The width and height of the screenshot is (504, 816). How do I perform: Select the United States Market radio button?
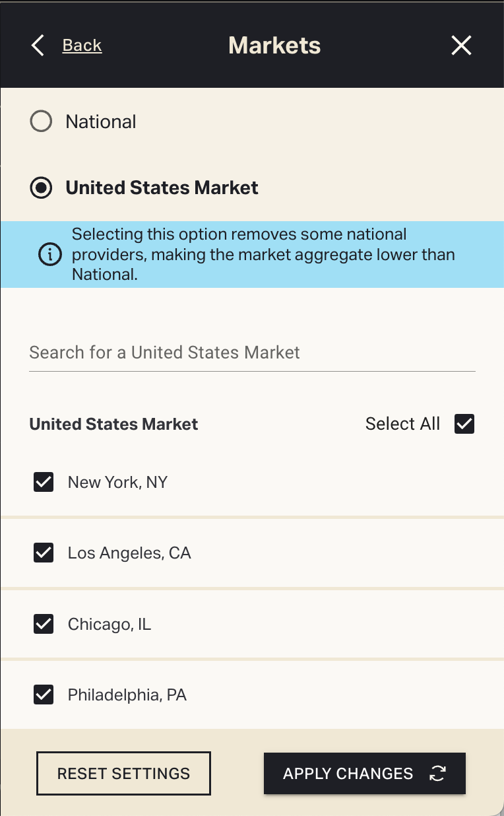[x=41, y=188]
